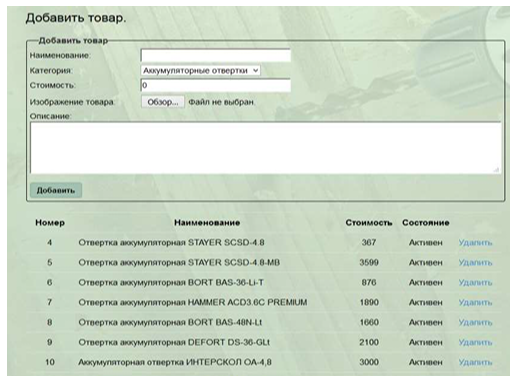Select name Отвертка аккумуляторная STAYER SCSD-4.8-MB
The image size is (519, 384).
click(179, 263)
